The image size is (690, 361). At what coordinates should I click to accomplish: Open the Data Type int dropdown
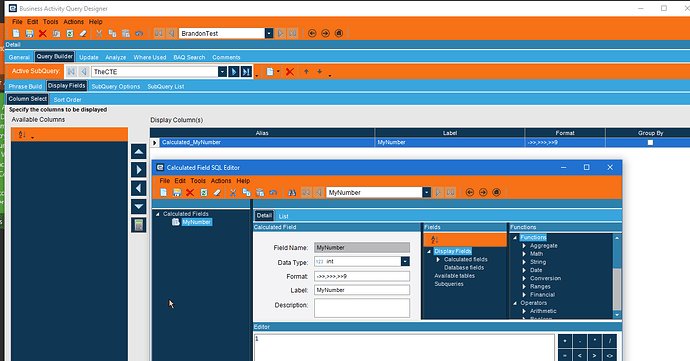pos(405,262)
